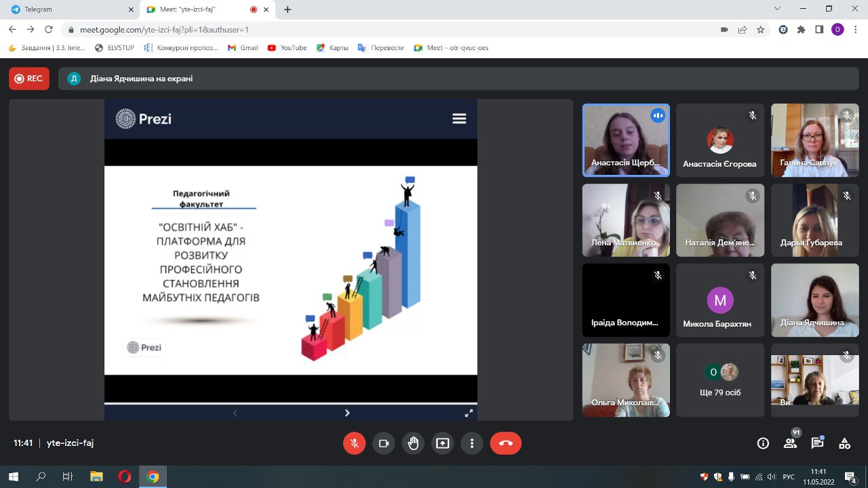
Task: Toggle the camera on or off
Action: 383,443
